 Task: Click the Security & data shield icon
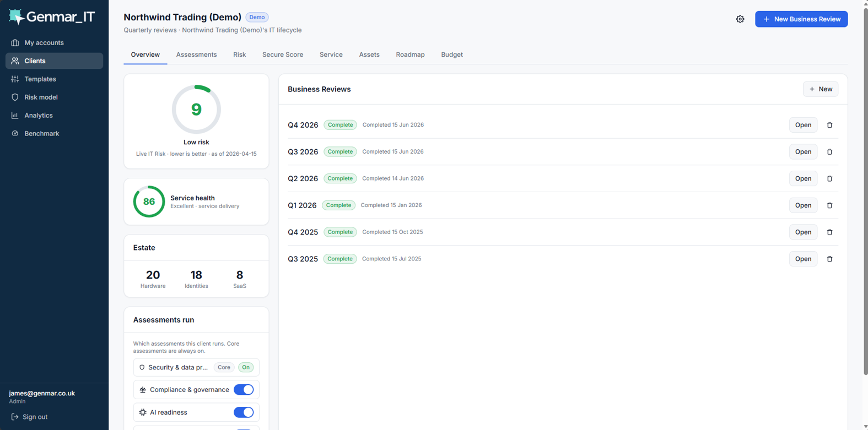click(142, 367)
